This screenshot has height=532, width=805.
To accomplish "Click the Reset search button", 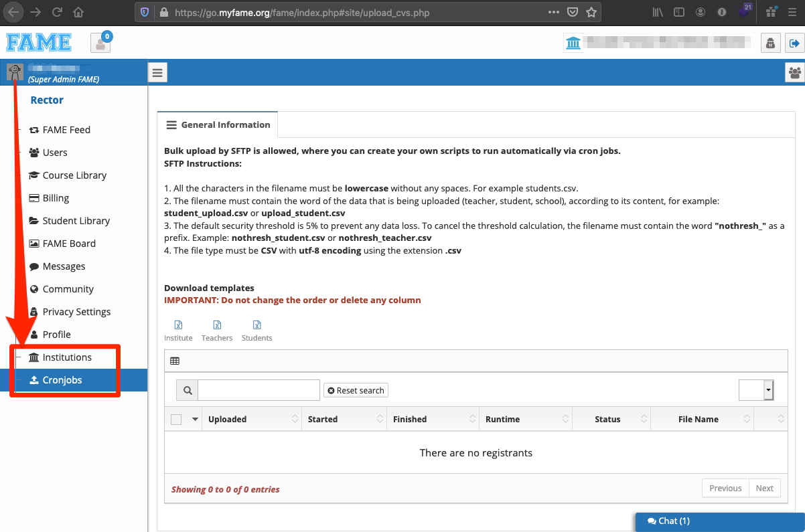I will 356,390.
